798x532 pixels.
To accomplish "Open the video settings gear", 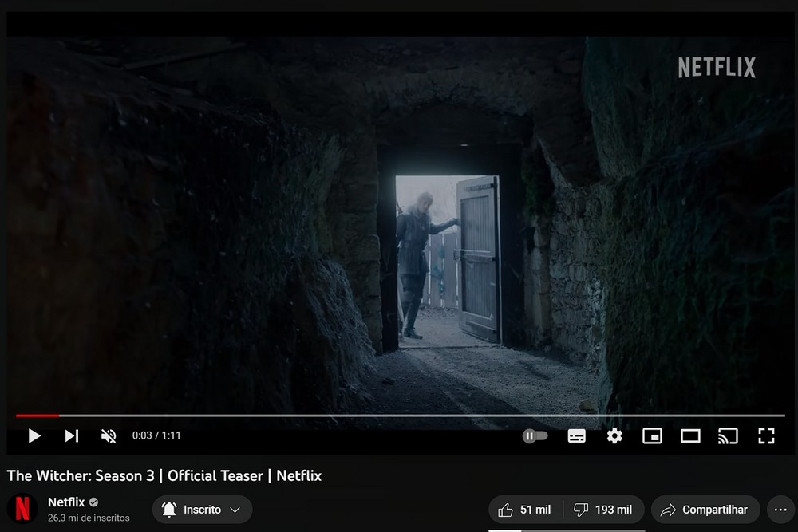I will click(614, 435).
